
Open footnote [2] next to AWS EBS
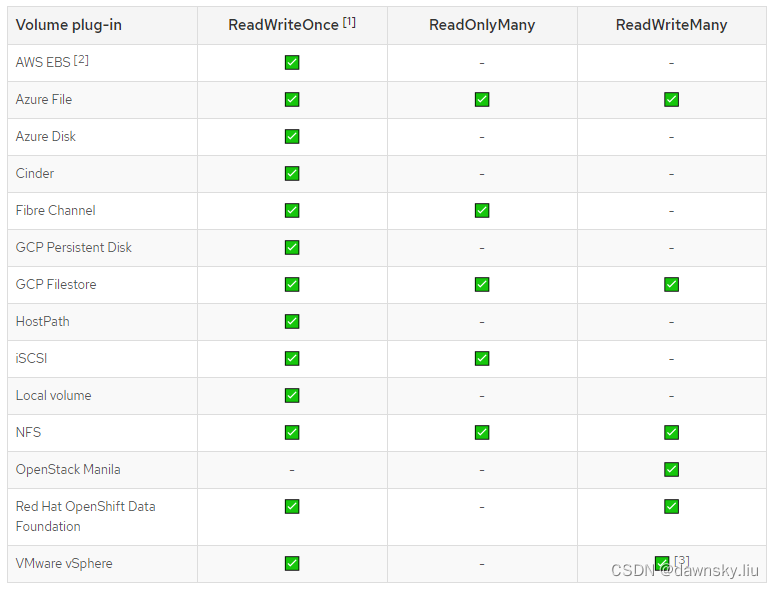81,60
